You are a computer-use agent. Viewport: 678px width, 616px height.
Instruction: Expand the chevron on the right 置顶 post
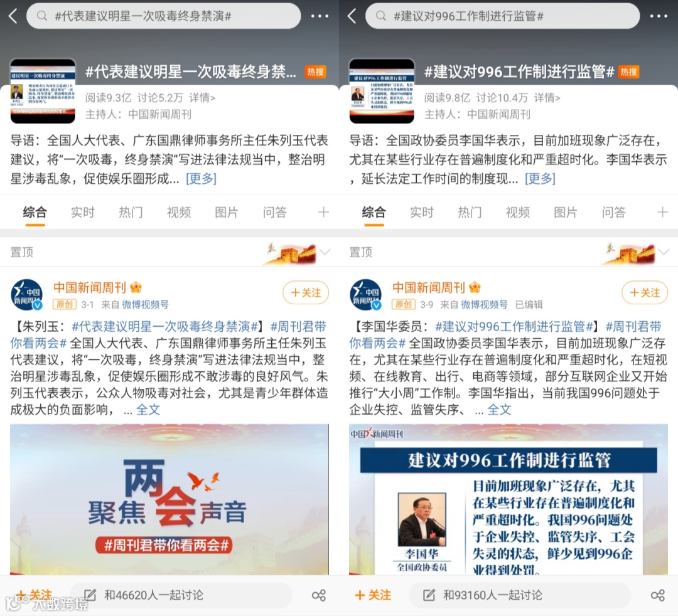click(664, 252)
